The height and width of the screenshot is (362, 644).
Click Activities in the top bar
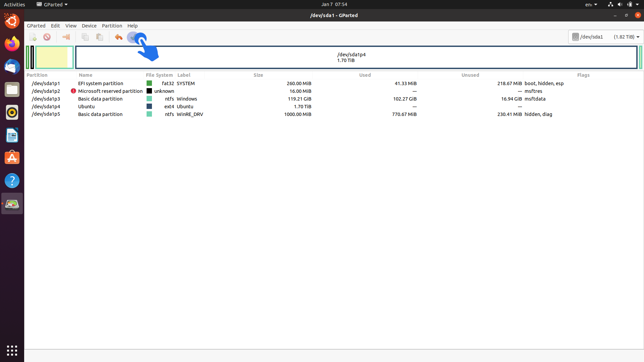coord(14,4)
